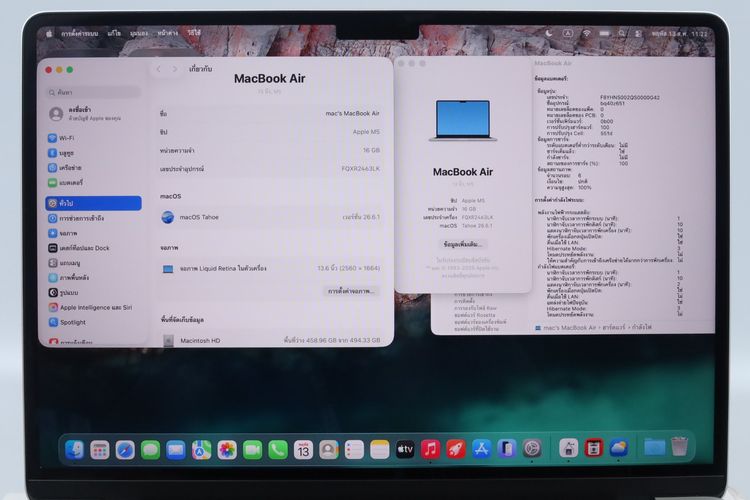Open iPhone Mirroring in Dock
This screenshot has width=750, height=500.
click(507, 449)
